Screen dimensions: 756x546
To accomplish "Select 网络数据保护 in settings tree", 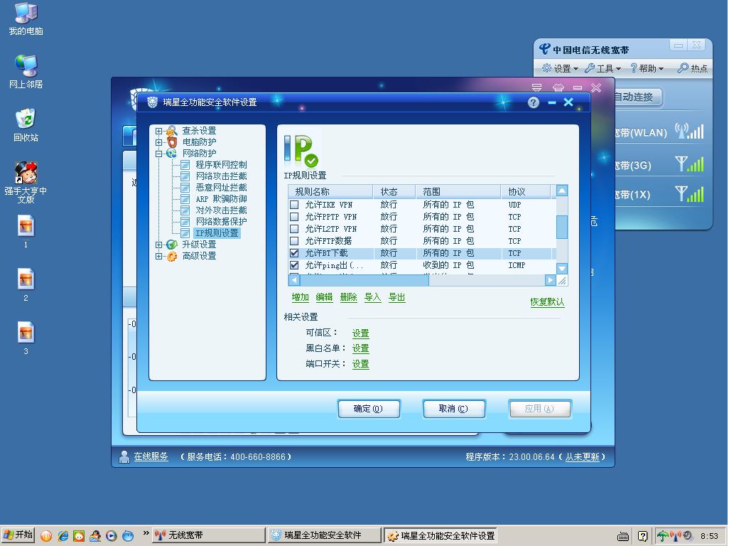I will (221, 221).
